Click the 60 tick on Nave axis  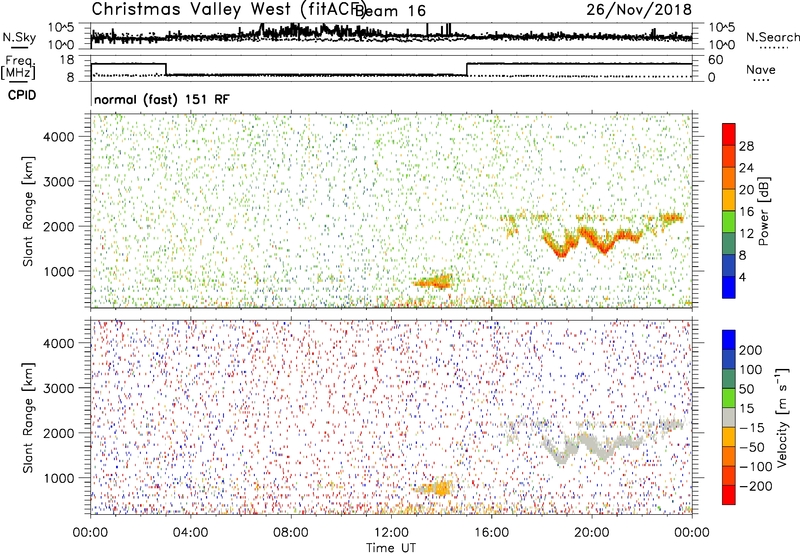point(716,60)
